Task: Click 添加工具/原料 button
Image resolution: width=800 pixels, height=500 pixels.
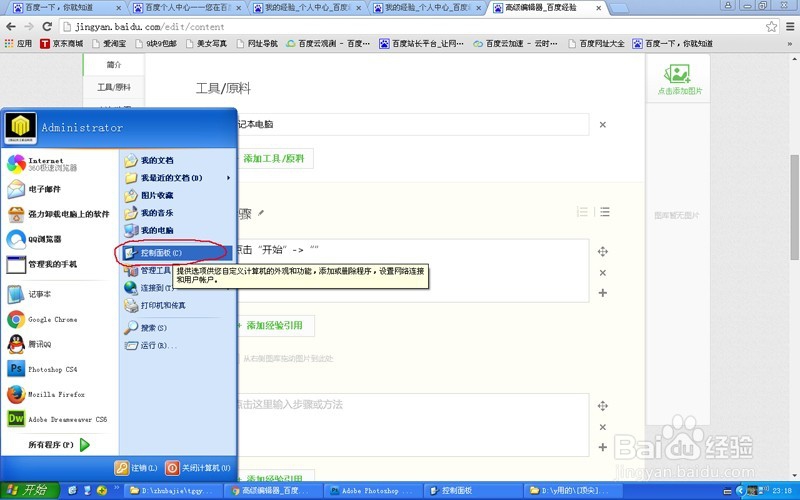Action: [274, 159]
